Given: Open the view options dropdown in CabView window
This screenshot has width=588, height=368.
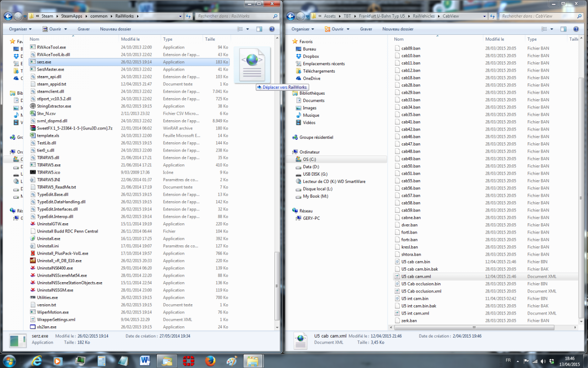Looking at the screenshot, I should 552,29.
